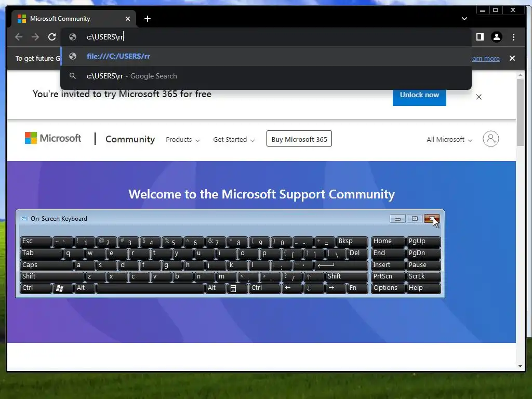532x399 pixels.
Task: Click the context menu key on On-Screen Keyboard
Action: point(237,288)
